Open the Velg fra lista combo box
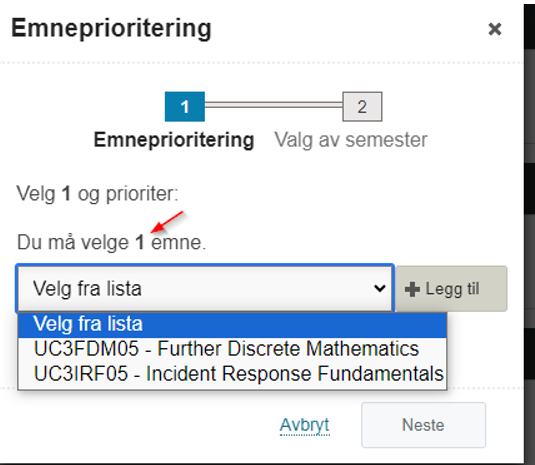 [205, 289]
